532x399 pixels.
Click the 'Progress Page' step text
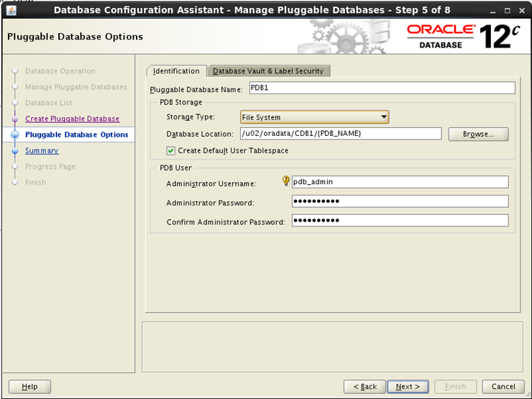tap(50, 167)
